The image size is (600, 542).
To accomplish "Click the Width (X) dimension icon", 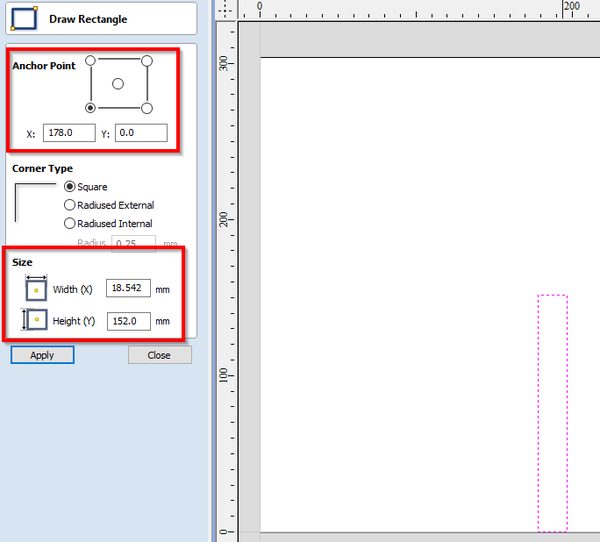I will 36,289.
